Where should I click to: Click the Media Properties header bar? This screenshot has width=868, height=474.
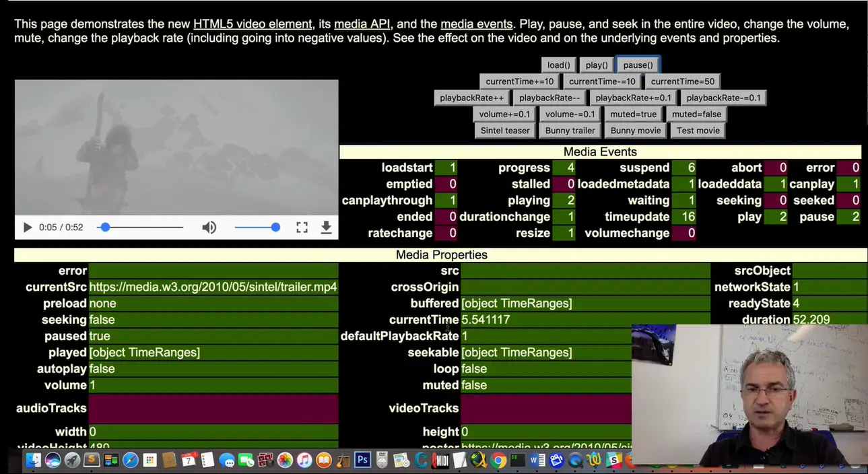coord(441,255)
